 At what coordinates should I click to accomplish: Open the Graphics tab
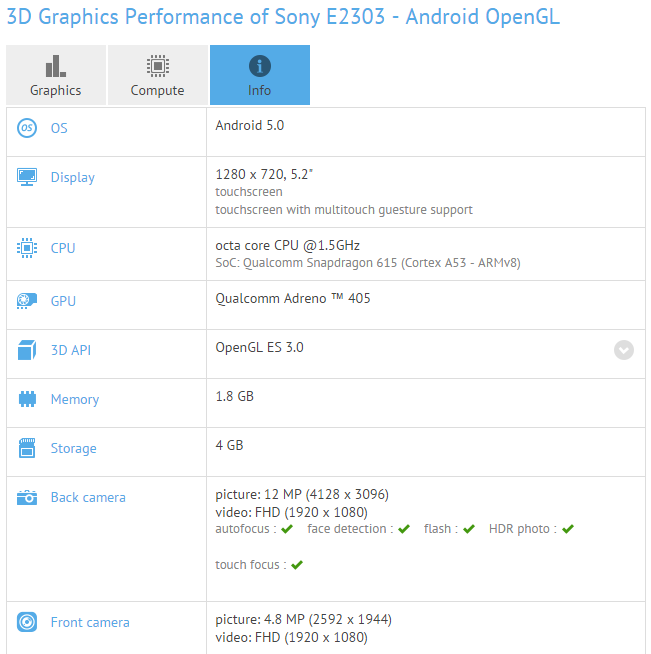(56, 75)
